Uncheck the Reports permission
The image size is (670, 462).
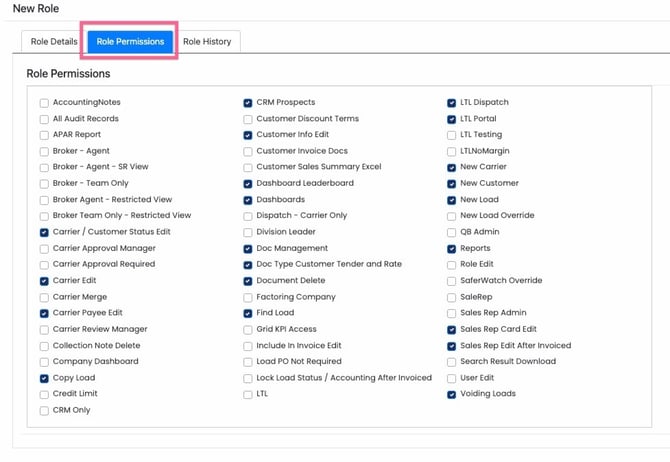point(452,249)
